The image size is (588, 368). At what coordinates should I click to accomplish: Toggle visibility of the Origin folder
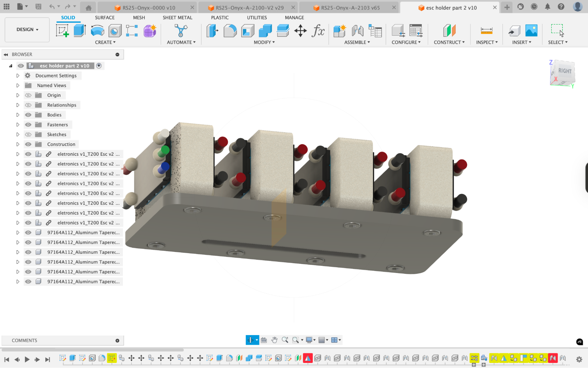(28, 95)
